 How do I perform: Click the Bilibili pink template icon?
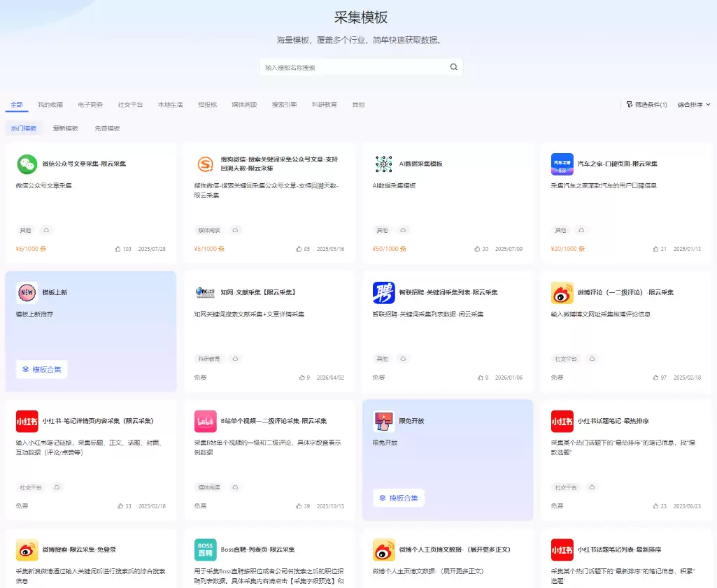coord(206,421)
